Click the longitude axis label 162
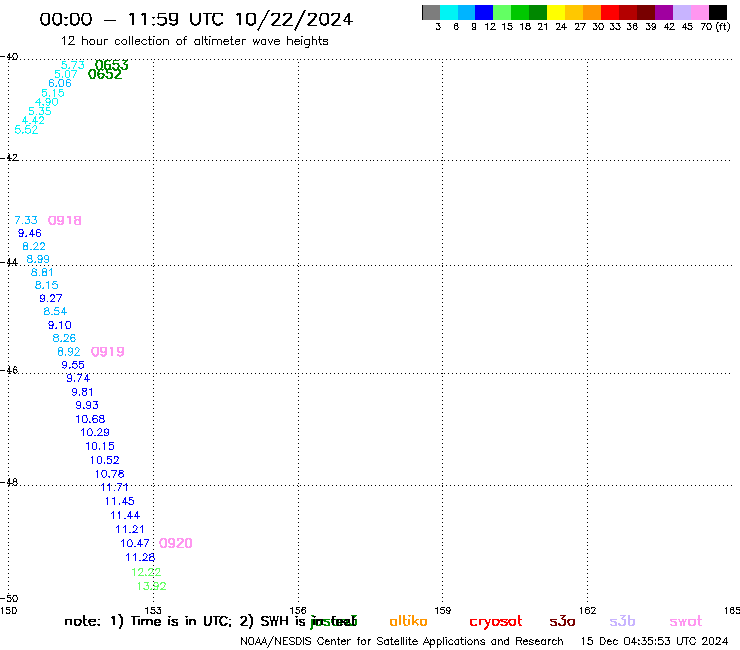740x650 pixels. [x=588, y=610]
